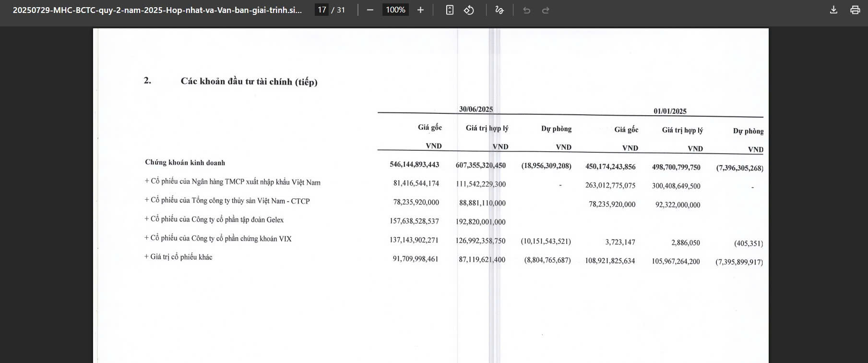Zoom in with the plus button
The height and width of the screenshot is (363, 868).
click(420, 10)
